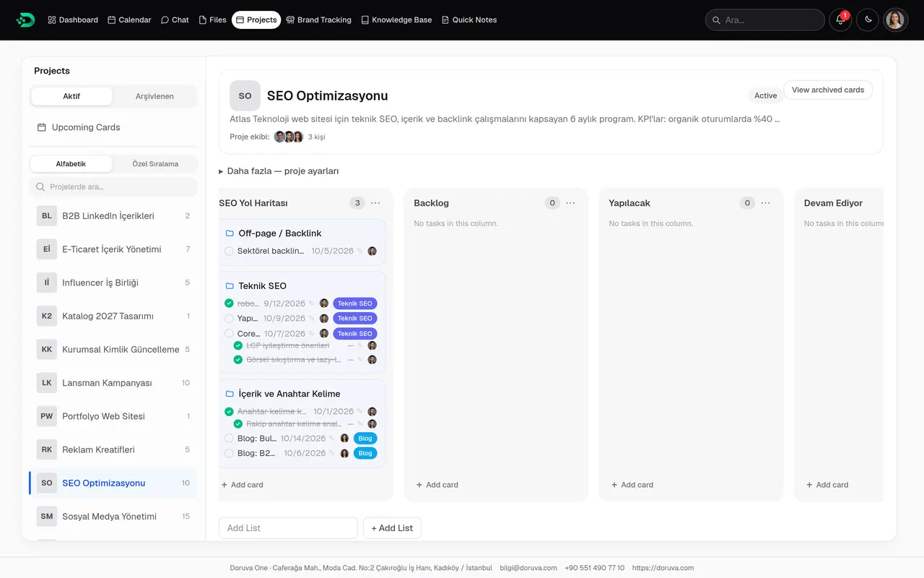Open the user profile avatar

(895, 20)
